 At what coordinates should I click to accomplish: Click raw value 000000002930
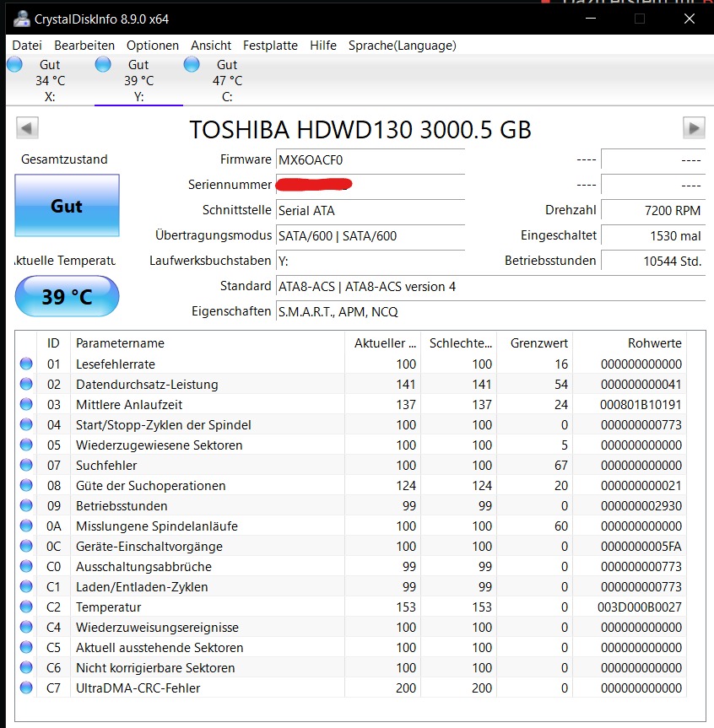point(641,505)
